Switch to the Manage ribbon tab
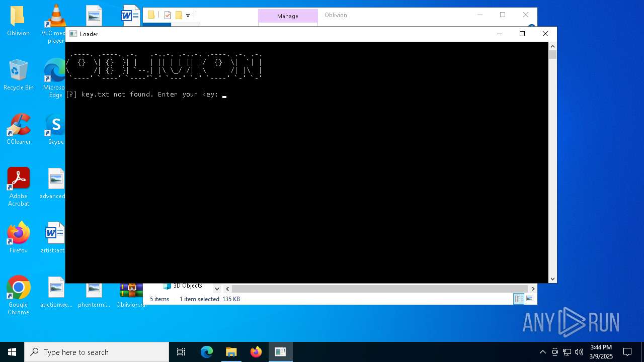This screenshot has width=644, height=362. 288,16
